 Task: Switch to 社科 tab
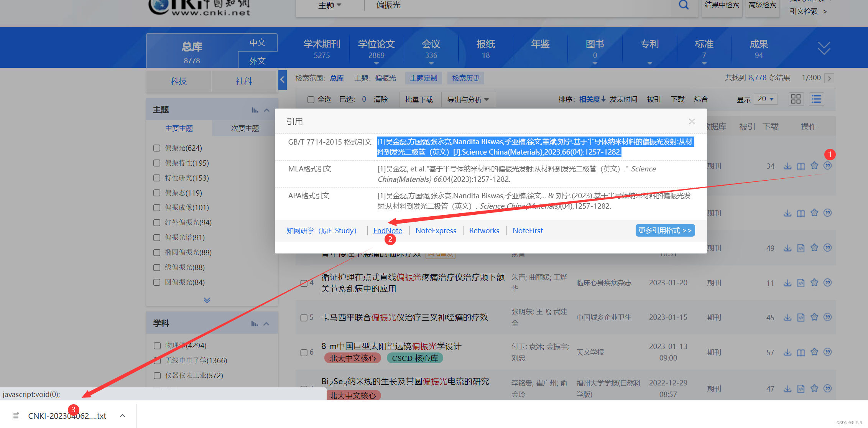(x=244, y=81)
